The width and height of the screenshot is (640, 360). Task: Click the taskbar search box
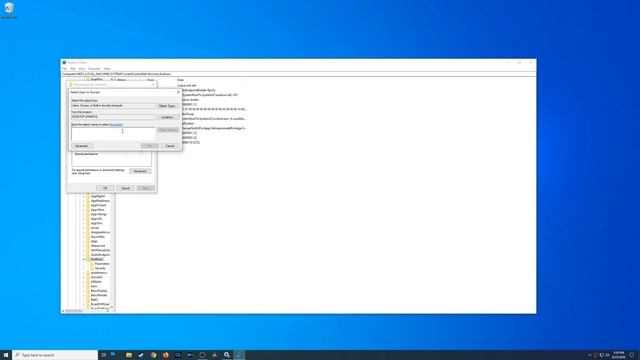56,355
